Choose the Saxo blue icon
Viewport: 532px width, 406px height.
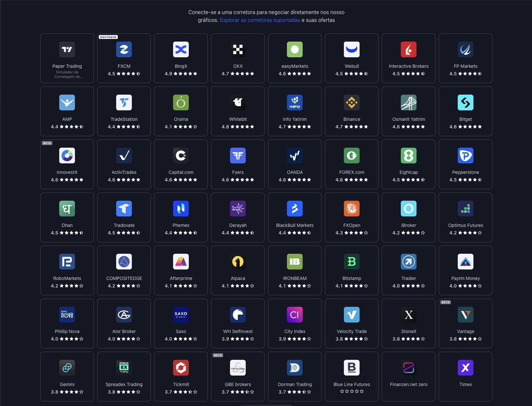[181, 315]
